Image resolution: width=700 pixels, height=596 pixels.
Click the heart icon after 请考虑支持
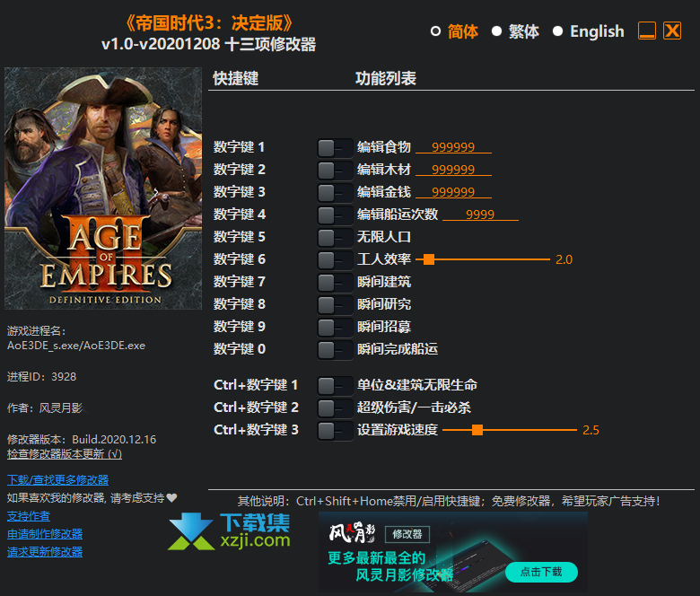(172, 497)
